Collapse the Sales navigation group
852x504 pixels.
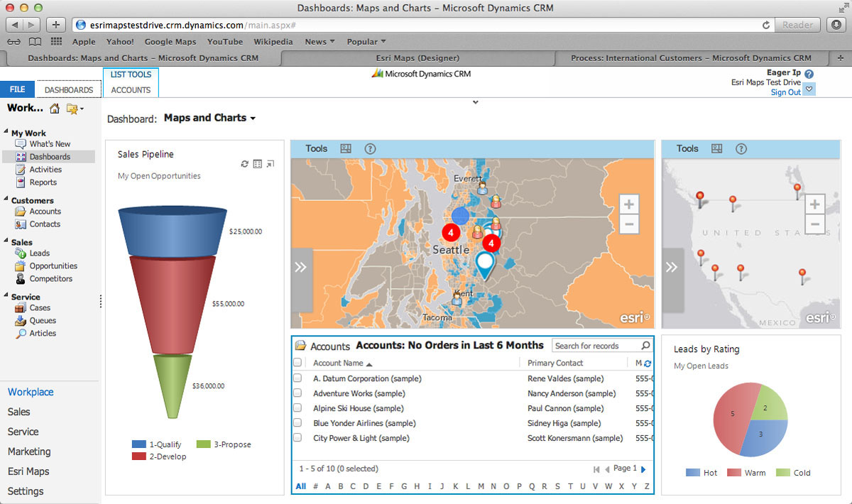[6, 242]
